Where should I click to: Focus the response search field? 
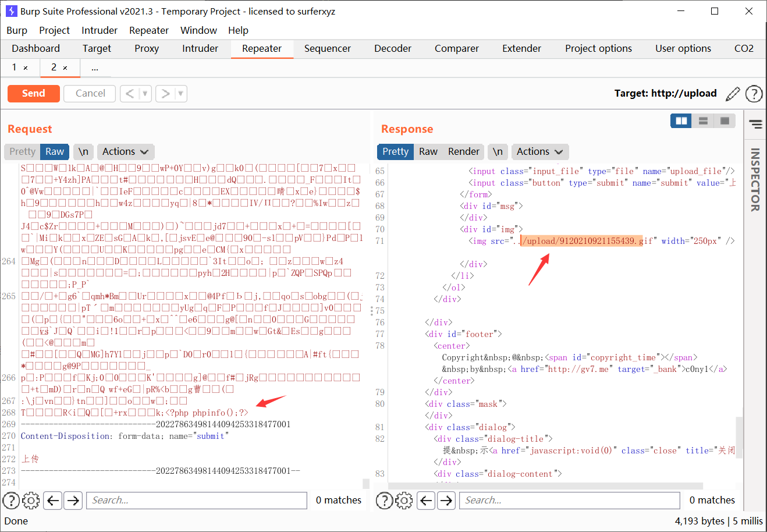(x=570, y=500)
